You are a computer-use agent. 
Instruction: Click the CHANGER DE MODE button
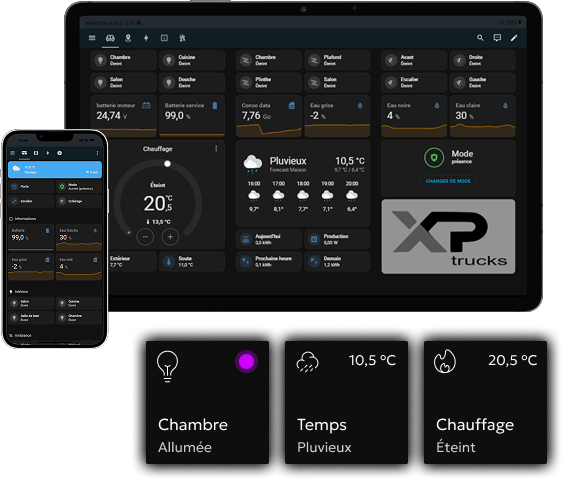448,181
